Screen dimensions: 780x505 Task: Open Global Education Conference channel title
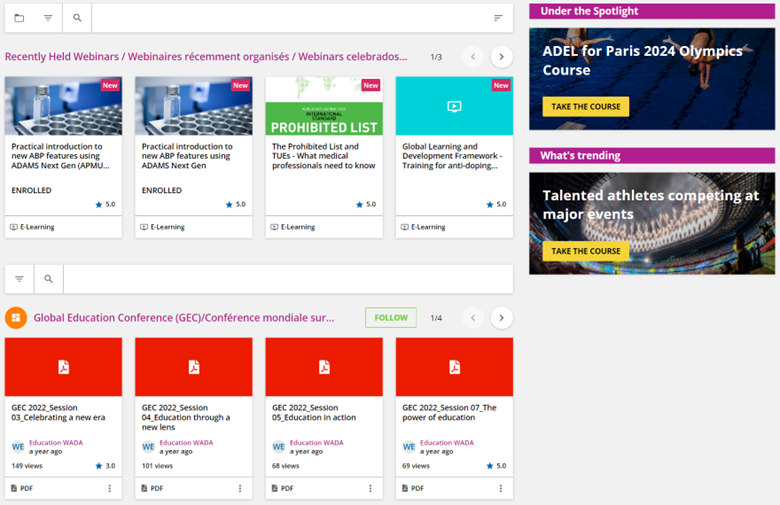point(184,317)
